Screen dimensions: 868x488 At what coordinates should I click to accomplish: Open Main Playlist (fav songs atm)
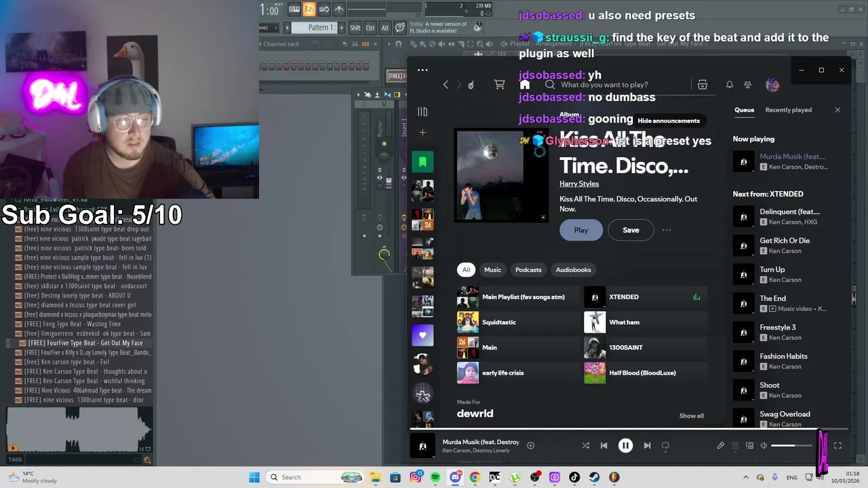[517, 297]
